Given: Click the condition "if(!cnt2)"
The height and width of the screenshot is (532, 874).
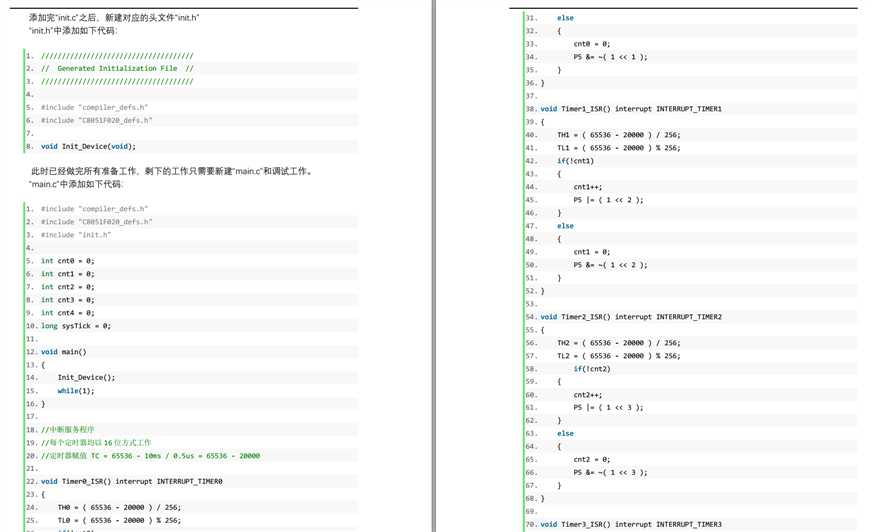Looking at the screenshot, I should [x=592, y=369].
